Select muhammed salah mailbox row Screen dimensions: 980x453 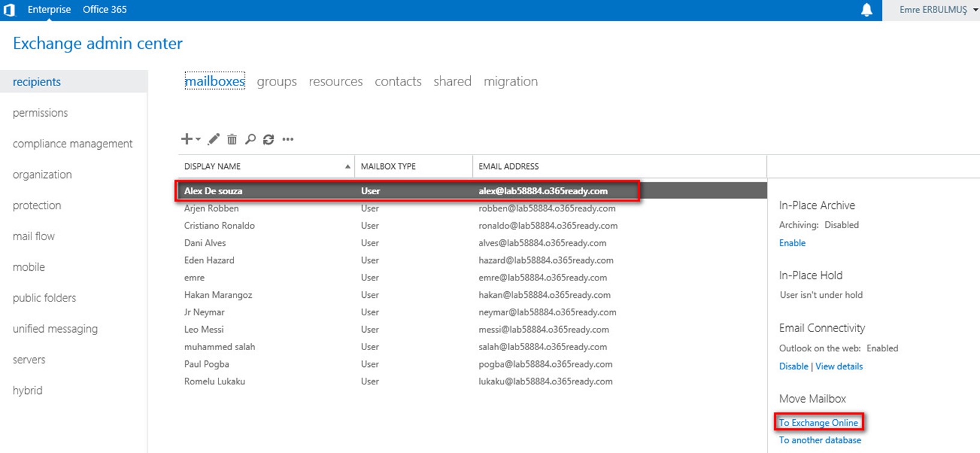tap(472, 347)
